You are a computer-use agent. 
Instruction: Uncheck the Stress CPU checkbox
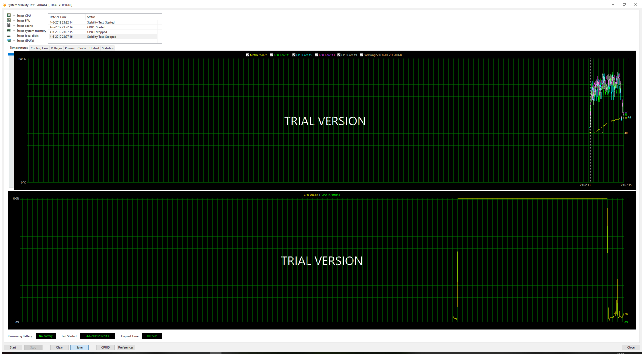pos(14,15)
